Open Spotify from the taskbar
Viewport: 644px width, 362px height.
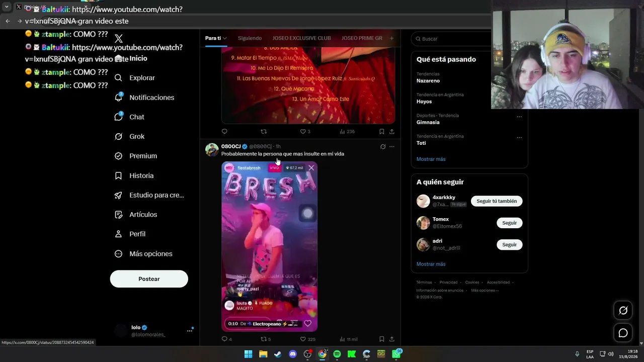pyautogui.click(x=337, y=354)
